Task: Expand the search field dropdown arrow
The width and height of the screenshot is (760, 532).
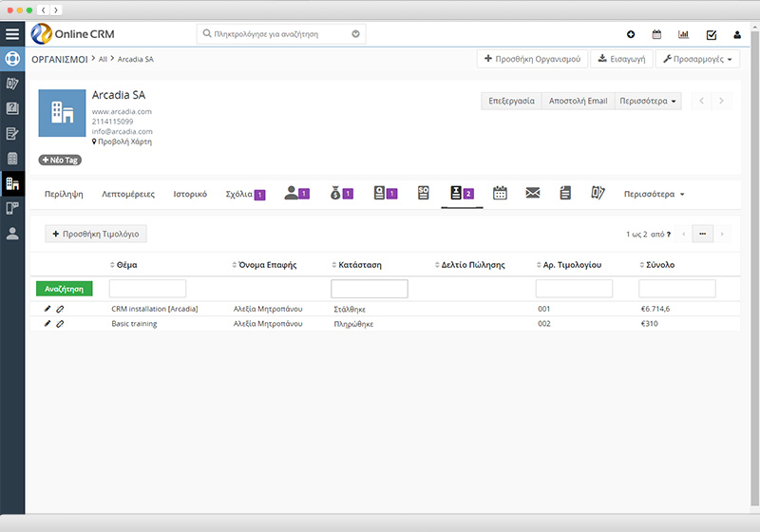Action: point(355,34)
